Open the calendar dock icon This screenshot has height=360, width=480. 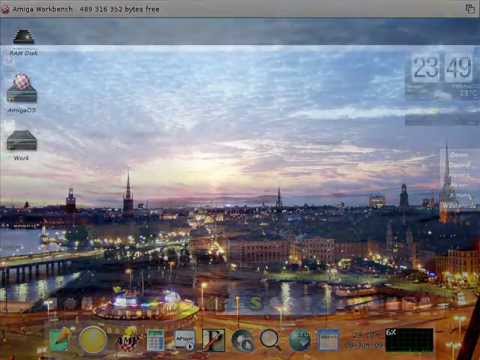click(x=328, y=340)
